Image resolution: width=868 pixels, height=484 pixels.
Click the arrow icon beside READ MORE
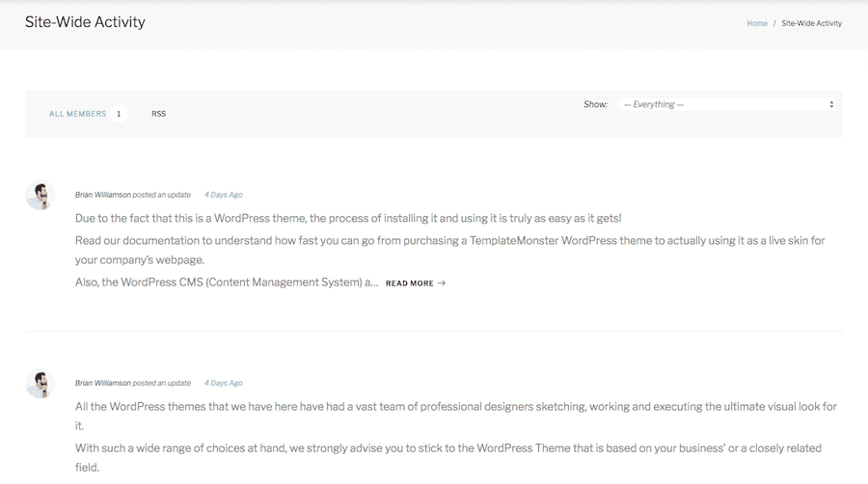pos(442,283)
